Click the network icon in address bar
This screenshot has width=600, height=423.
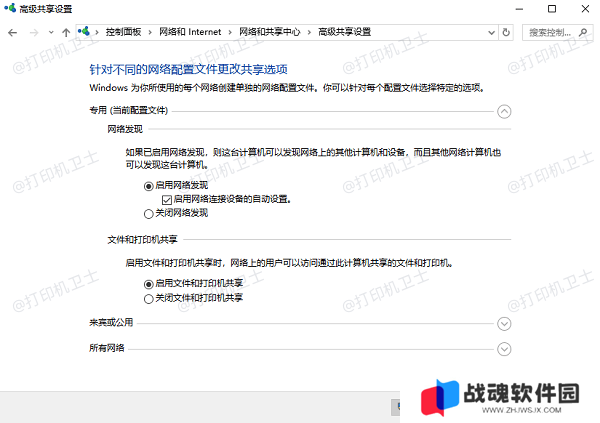coord(84,32)
